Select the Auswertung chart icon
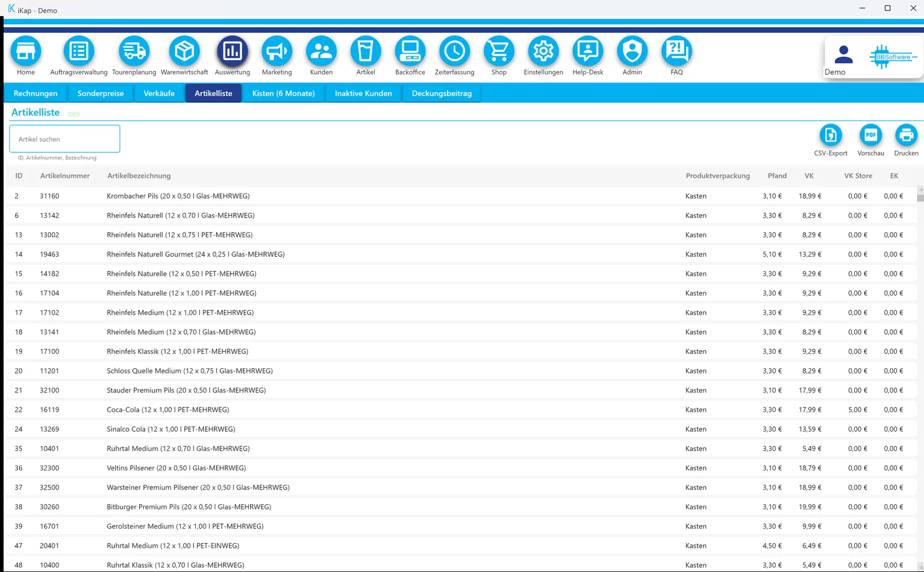 232,51
